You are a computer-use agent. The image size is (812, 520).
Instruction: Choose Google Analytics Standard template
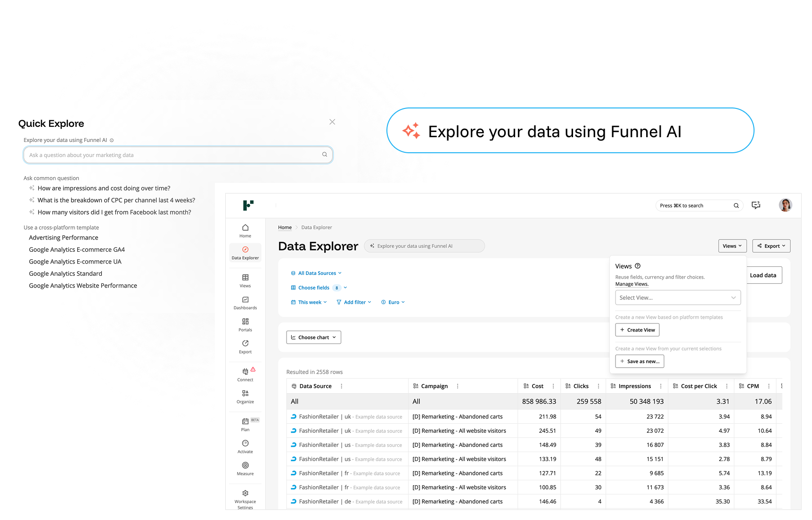(66, 273)
